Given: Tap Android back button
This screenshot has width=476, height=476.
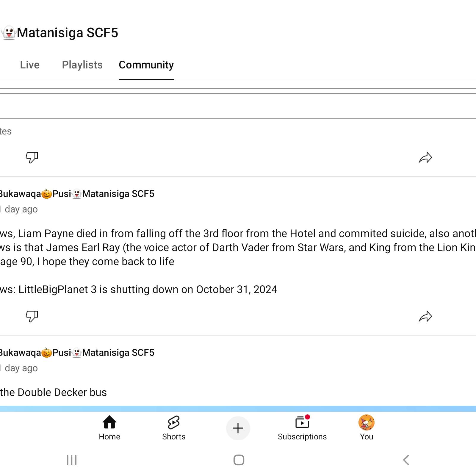Looking at the screenshot, I should click(406, 460).
